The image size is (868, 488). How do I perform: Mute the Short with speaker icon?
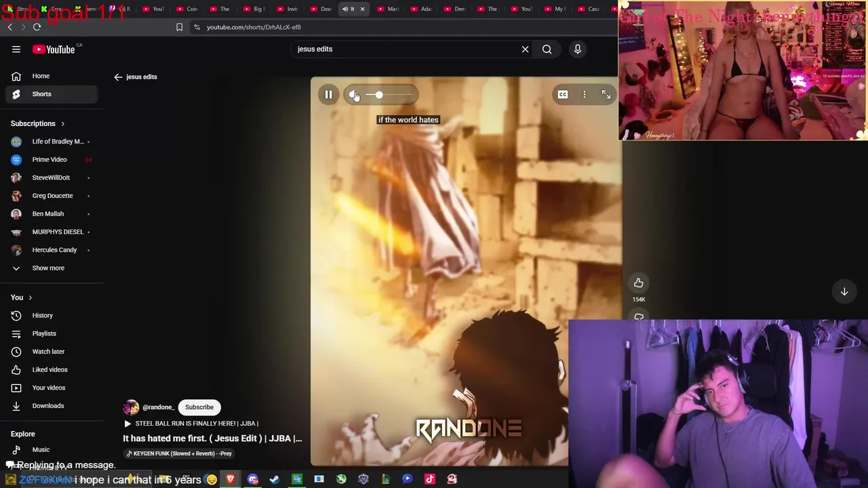pyautogui.click(x=354, y=95)
